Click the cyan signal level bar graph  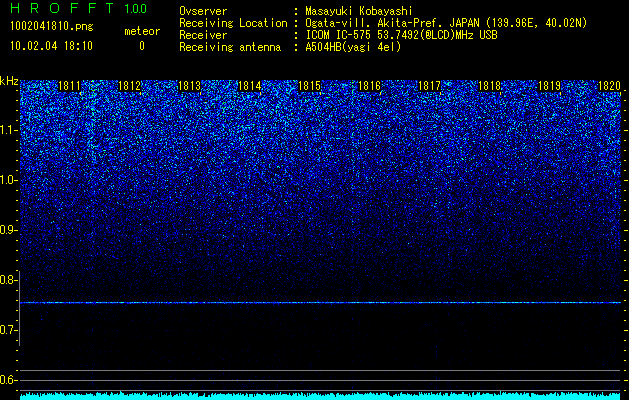[x=320, y=396]
